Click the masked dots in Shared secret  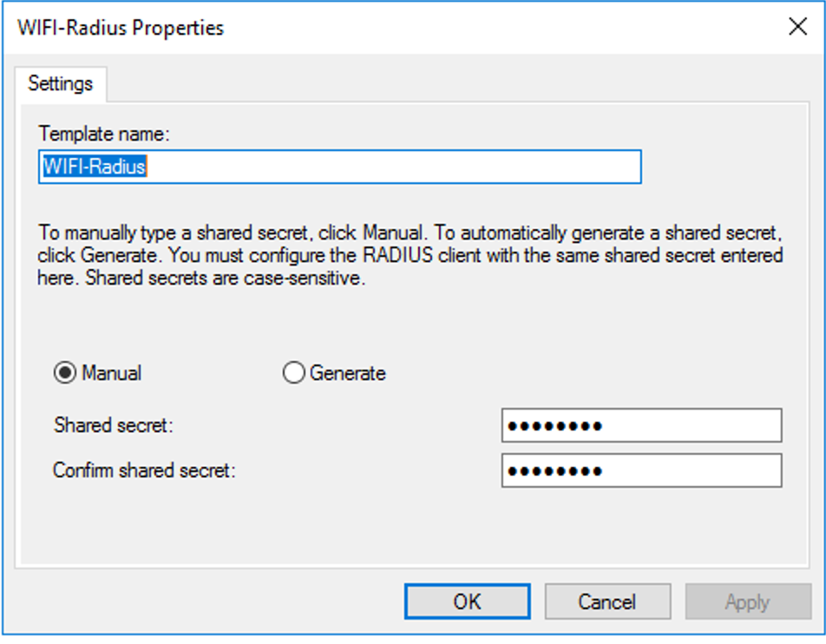tap(554, 426)
